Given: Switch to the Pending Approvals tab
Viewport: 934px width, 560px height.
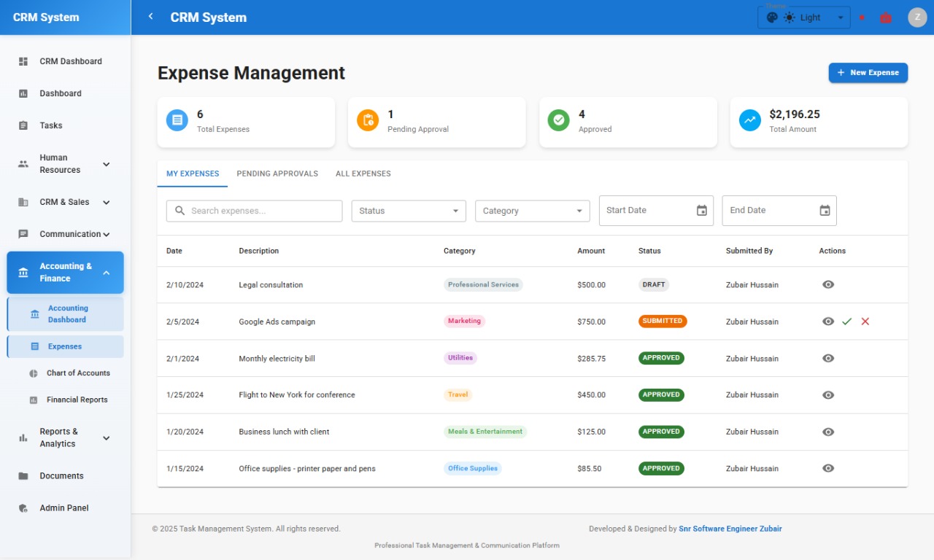Looking at the screenshot, I should [277, 174].
